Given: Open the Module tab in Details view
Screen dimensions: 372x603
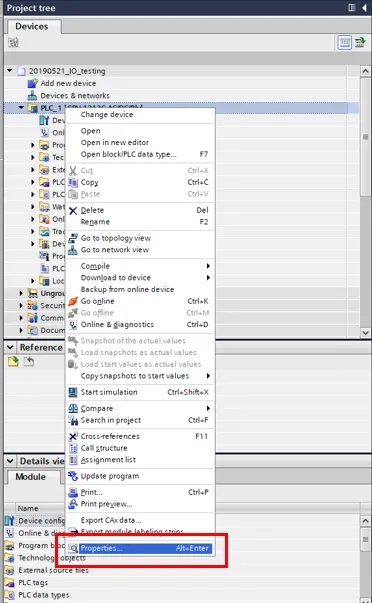Looking at the screenshot, I should coord(31,477).
